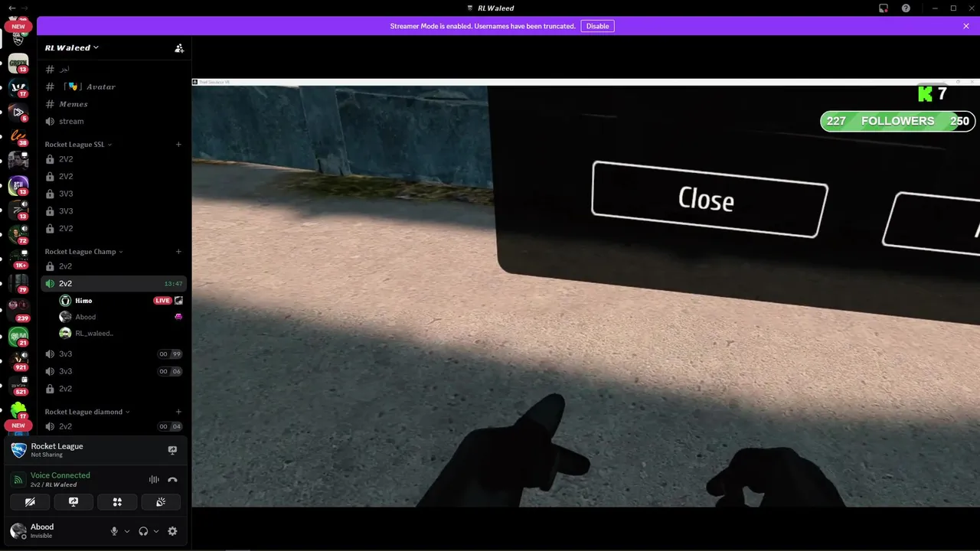The image size is (980, 551).
Task: Select user RL_waleed.. in the voice channel
Action: pos(121,334)
